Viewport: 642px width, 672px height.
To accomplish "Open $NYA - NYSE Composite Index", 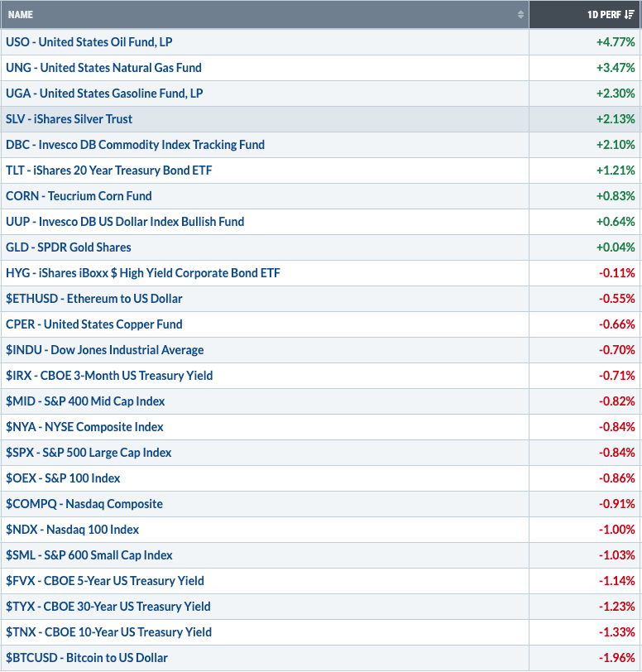I will [85, 427].
